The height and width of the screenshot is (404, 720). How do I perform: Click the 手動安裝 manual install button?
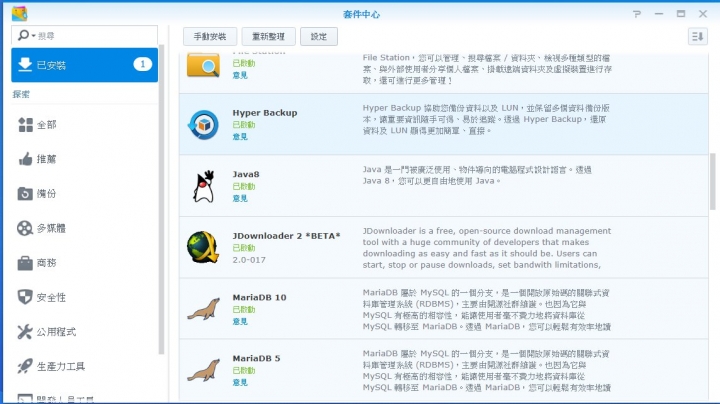pos(210,36)
